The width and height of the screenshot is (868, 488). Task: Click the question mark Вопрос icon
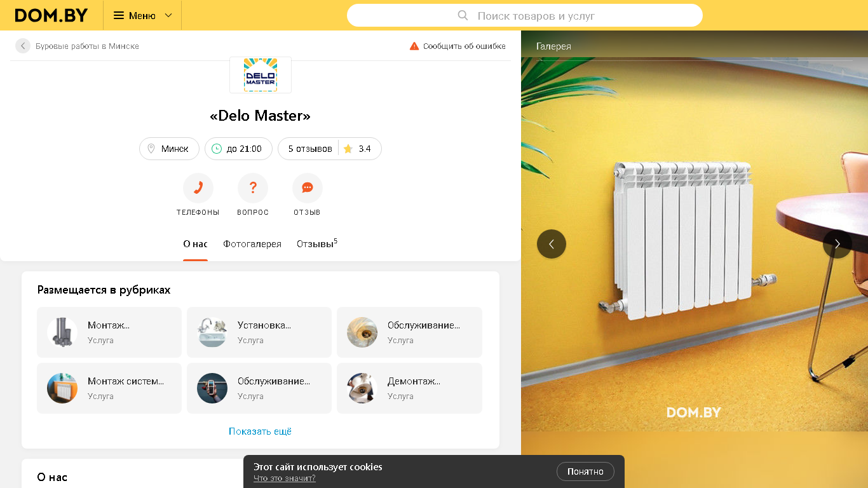(x=253, y=188)
